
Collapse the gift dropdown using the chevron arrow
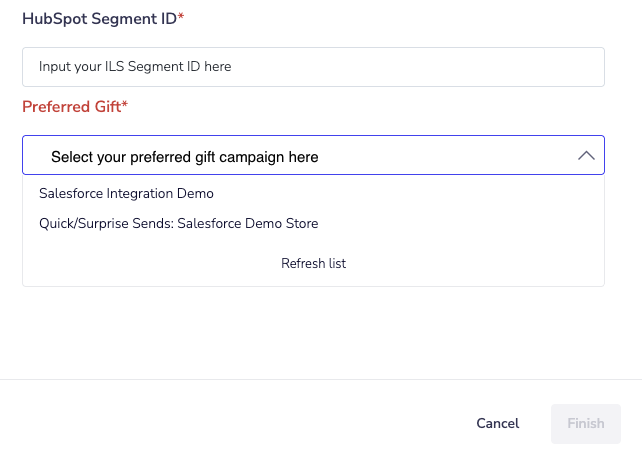pos(586,156)
